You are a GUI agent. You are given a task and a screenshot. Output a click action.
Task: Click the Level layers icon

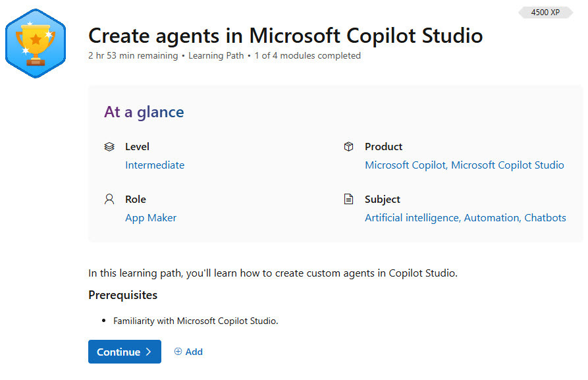[x=109, y=147]
